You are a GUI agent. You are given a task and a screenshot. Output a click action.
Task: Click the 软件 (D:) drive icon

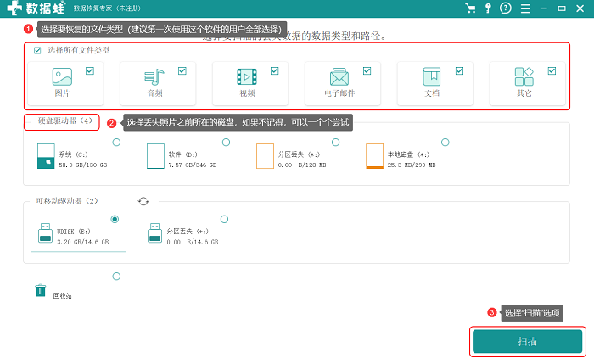coord(155,155)
